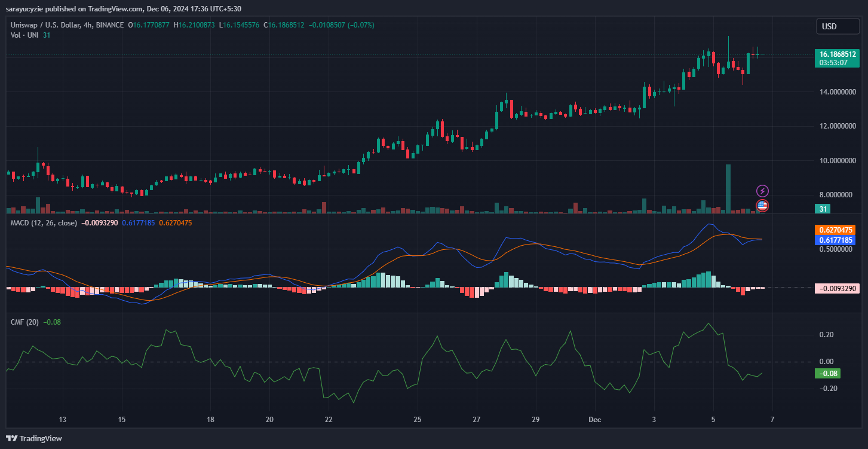Click the MACD (12, 26, close) indicator legend
Screen dimensions: 868x449
coord(44,223)
